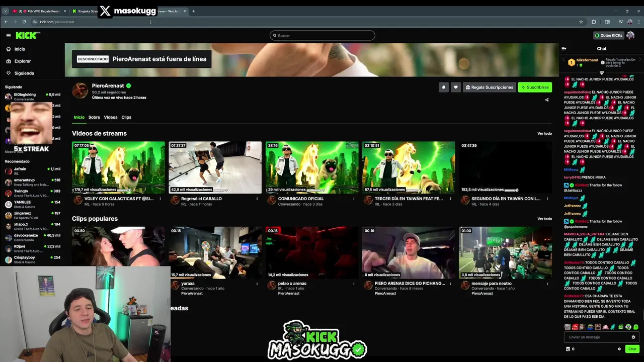Open Jefrain recommended channel

(32, 171)
